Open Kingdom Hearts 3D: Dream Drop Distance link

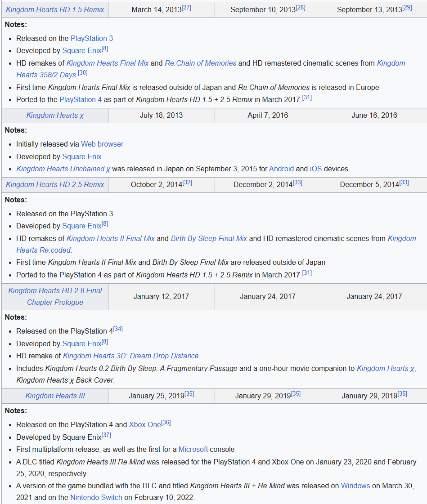(130, 356)
